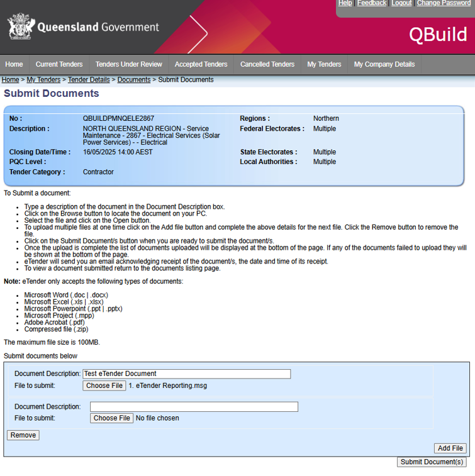Open the Help link
475x476 pixels.
click(345, 3)
